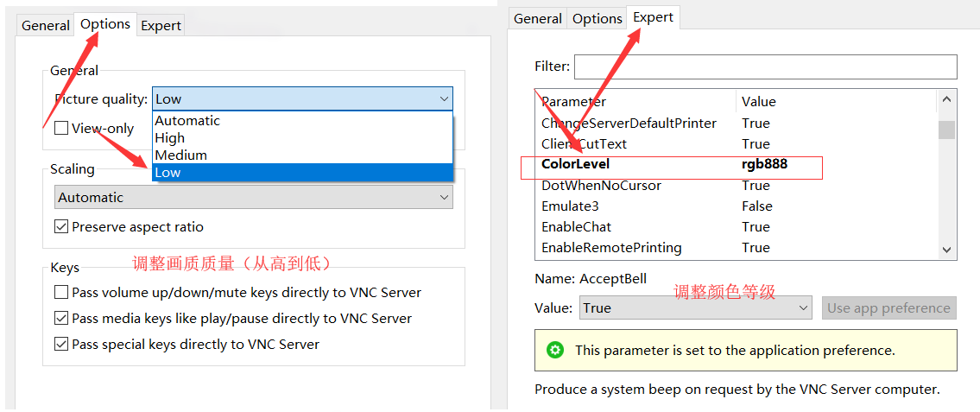The width and height of the screenshot is (980, 412).
Task: Uncheck Preserve aspect ratio
Action: [61, 227]
